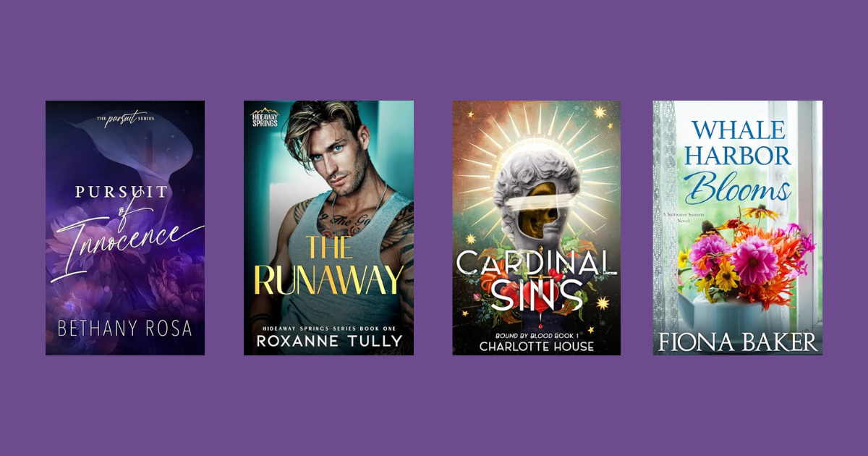Select the Fiona Baker author name
The image size is (868, 456).
(x=738, y=342)
